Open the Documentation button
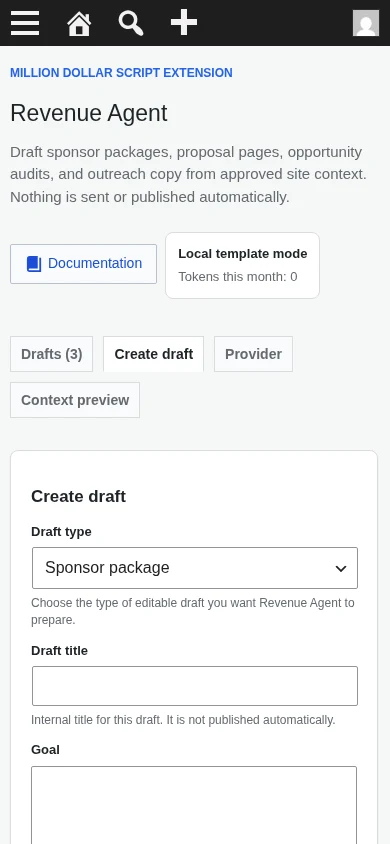The width and height of the screenshot is (390, 844). click(83, 264)
